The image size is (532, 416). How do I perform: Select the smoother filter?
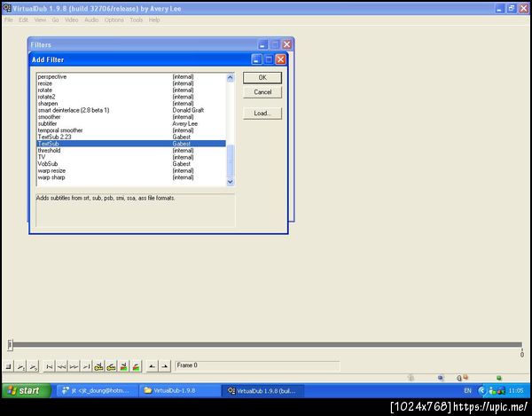point(131,117)
